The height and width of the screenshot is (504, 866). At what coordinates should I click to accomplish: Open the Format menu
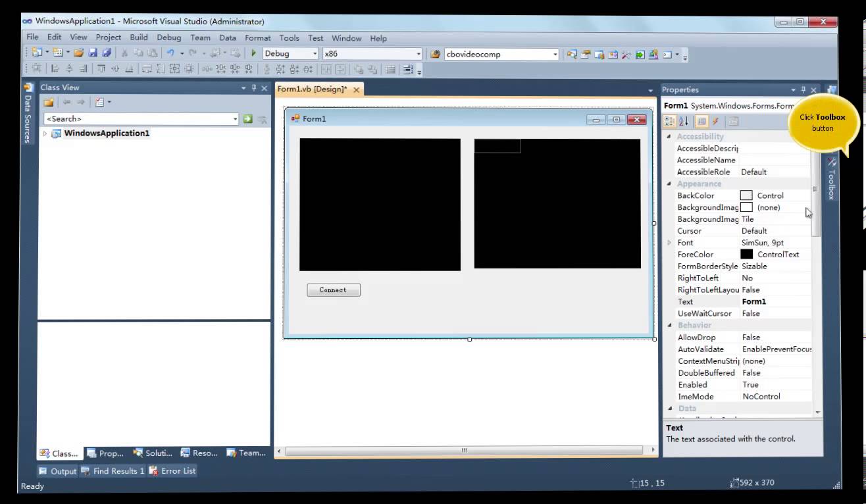click(x=258, y=38)
